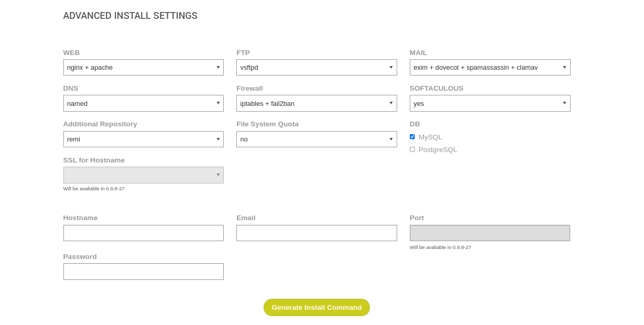This screenshot has width=644, height=325.
Task: Click the Port field label
Action: click(x=417, y=218)
